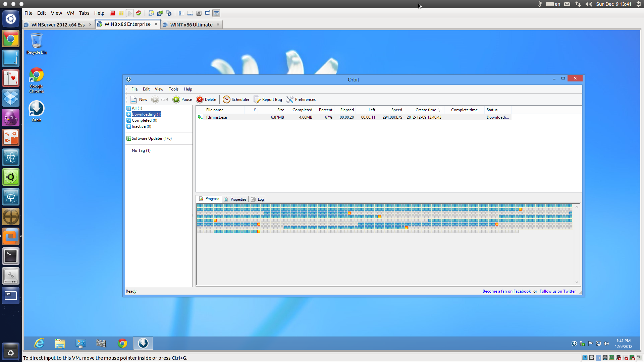Screen dimensions: 644x362
Task: Open the Scheduler clock icon
Action: point(226,100)
